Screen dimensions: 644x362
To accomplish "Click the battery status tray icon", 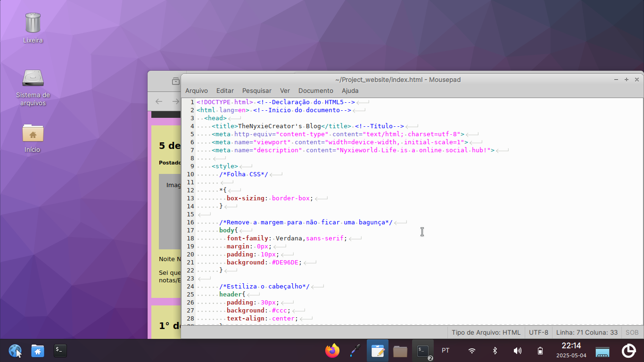I will 540,351.
